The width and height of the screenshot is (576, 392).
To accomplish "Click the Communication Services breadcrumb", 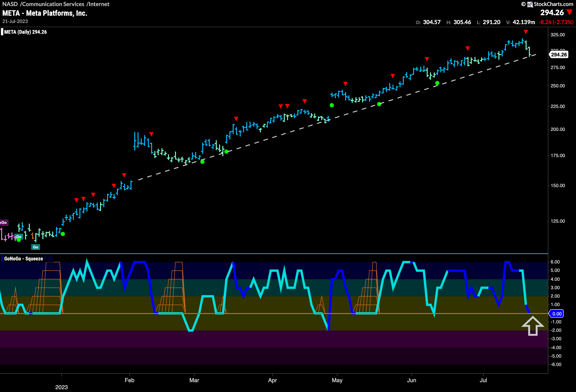I will [x=53, y=4].
